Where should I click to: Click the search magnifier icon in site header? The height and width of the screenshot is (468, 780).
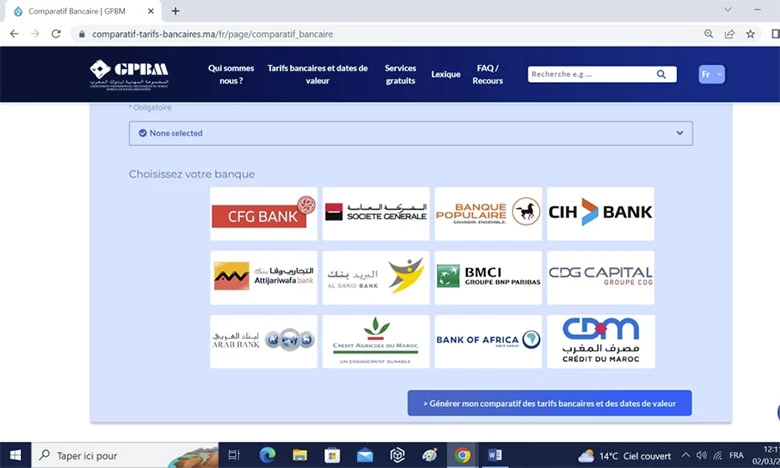661,75
